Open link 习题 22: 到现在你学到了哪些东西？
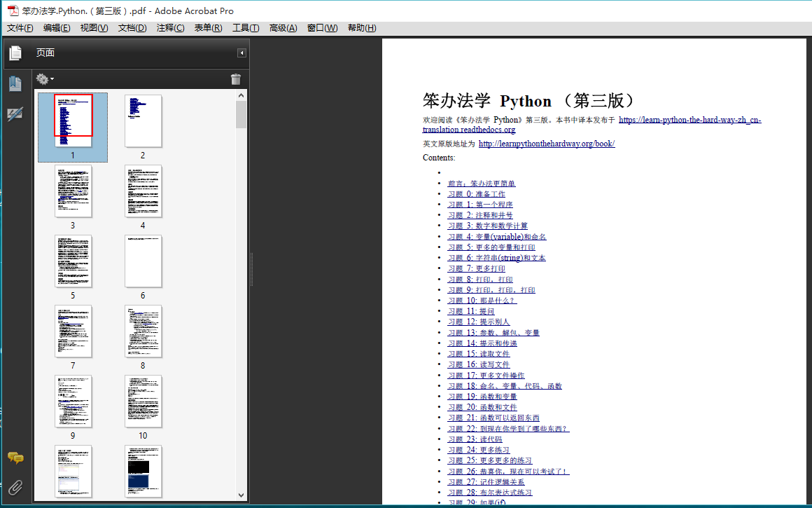Viewport: 812px width, 508px height. point(508,429)
